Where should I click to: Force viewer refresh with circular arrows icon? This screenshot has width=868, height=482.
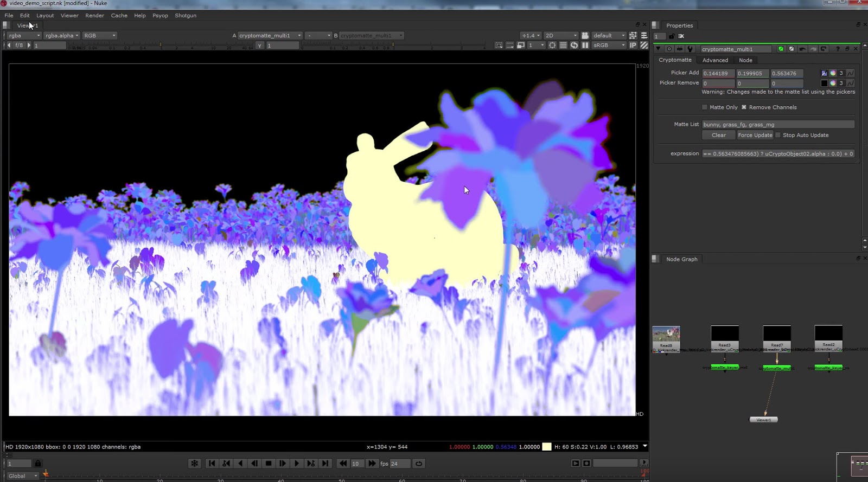574,46
